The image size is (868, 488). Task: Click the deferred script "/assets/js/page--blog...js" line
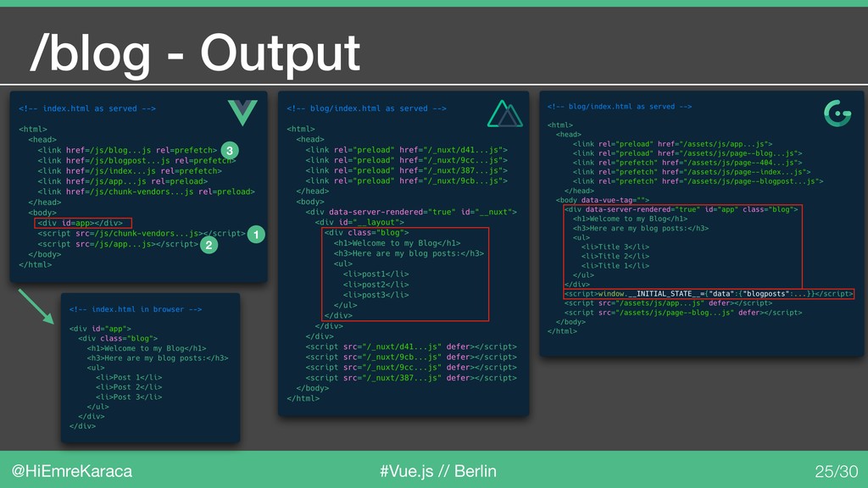pos(683,313)
